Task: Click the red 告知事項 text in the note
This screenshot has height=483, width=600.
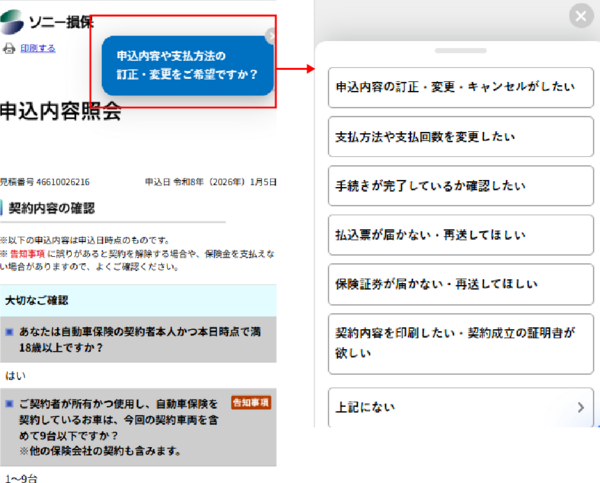Action: [x=27, y=254]
